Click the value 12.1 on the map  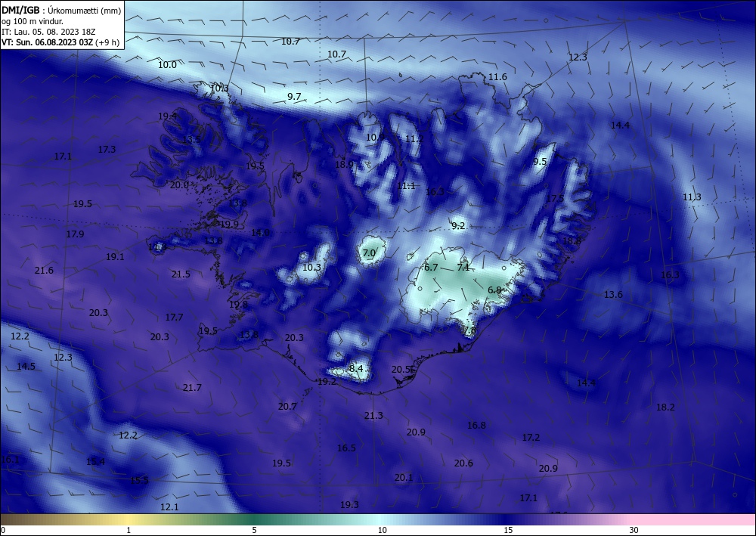(169, 507)
